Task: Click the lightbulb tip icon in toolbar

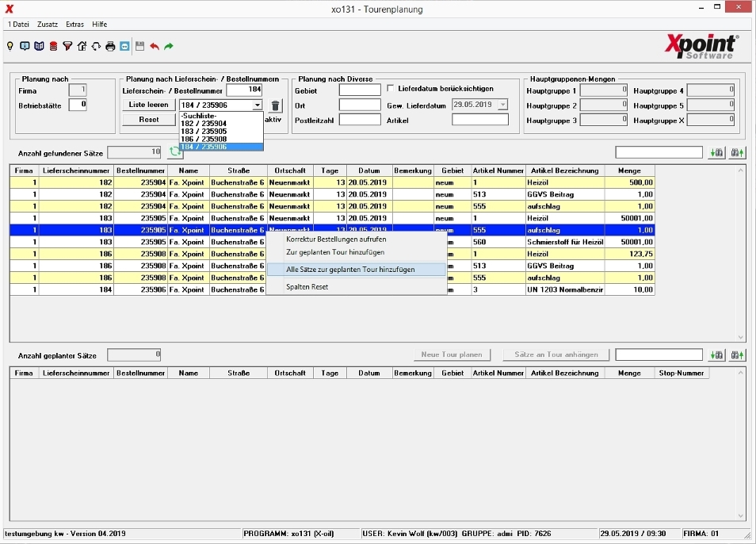Action: (10, 46)
